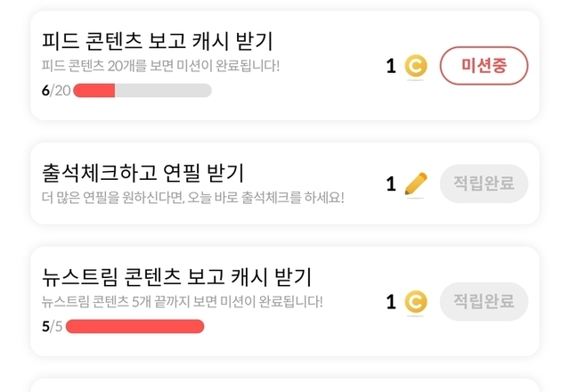570x392 pixels.
Task: Open the 출석체크하고 연필 받기 mission title
Action: (x=143, y=172)
